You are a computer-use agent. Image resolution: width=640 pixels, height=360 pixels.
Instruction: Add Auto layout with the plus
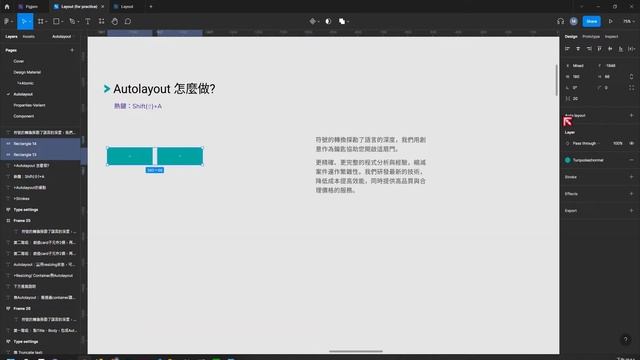(x=631, y=116)
